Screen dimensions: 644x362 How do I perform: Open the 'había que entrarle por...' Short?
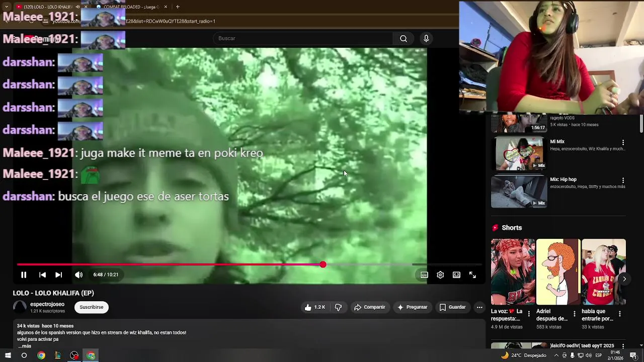click(x=604, y=272)
